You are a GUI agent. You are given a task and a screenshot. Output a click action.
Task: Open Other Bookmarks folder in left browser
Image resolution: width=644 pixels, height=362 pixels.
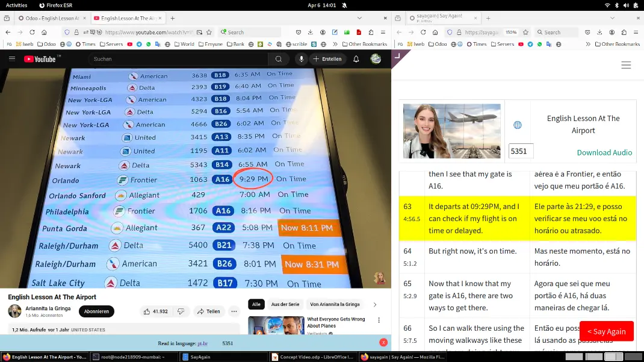click(365, 44)
